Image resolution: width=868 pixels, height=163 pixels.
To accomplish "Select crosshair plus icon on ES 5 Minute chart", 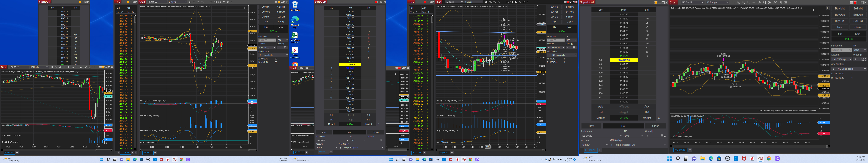I will click(x=207, y=2).
